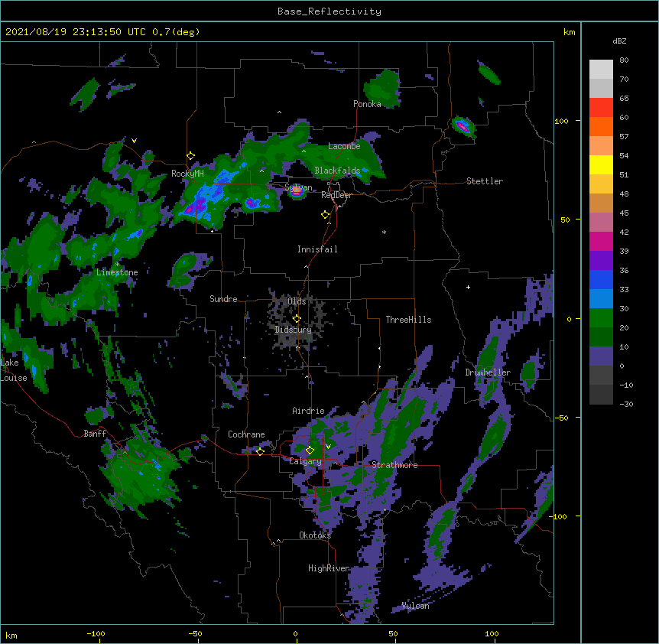Click the Banff label
This screenshot has height=644, width=659.
(x=95, y=434)
